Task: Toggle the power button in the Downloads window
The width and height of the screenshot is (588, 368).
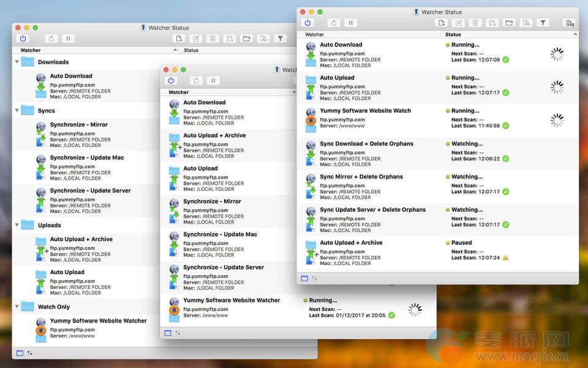Action: pyautogui.click(x=23, y=39)
